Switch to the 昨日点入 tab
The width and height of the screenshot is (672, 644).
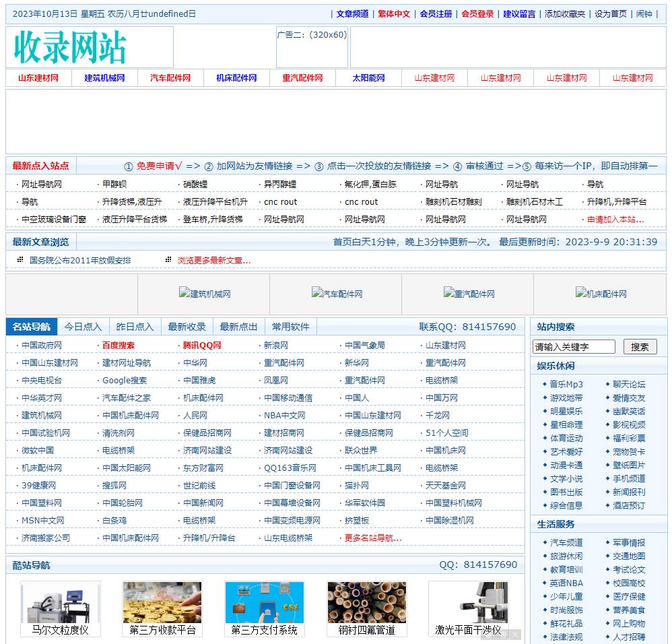coord(135,327)
